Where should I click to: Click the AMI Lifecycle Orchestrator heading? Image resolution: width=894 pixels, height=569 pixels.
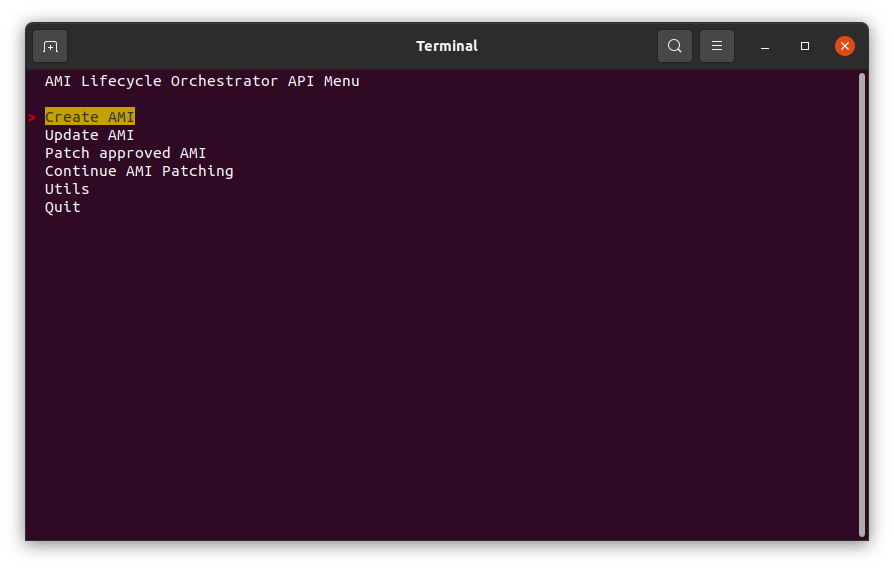pyautogui.click(x=202, y=81)
